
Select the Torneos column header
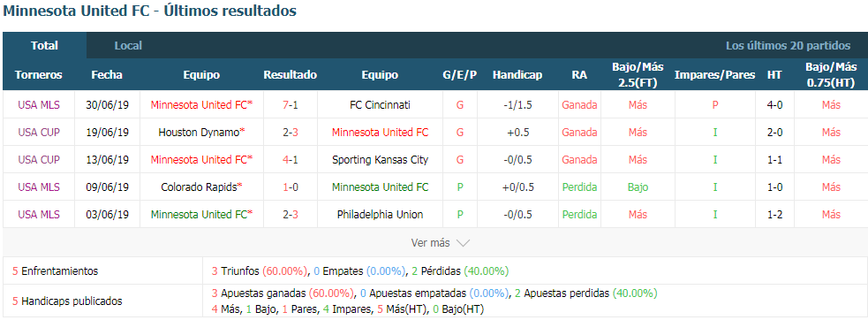(x=39, y=75)
